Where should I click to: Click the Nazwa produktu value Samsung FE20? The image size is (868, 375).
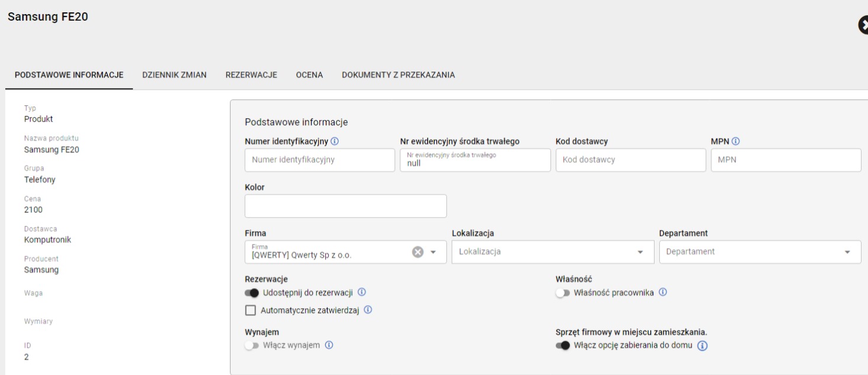coord(51,150)
